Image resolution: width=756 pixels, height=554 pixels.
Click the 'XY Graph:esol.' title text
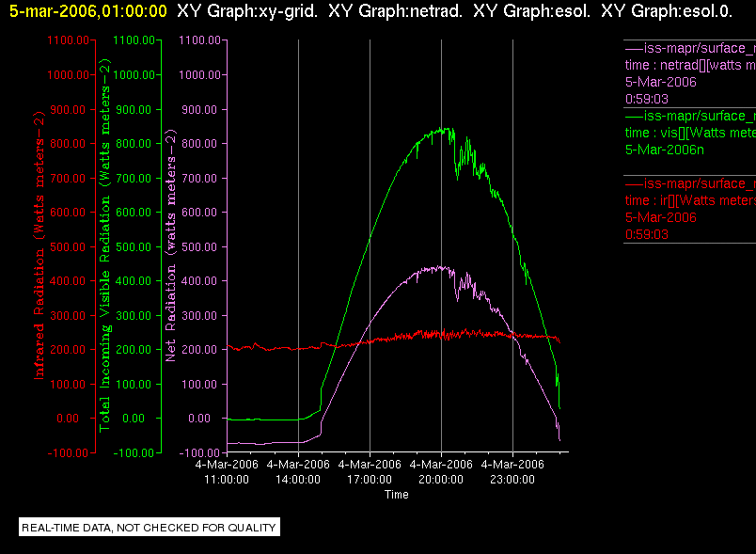click(532, 10)
